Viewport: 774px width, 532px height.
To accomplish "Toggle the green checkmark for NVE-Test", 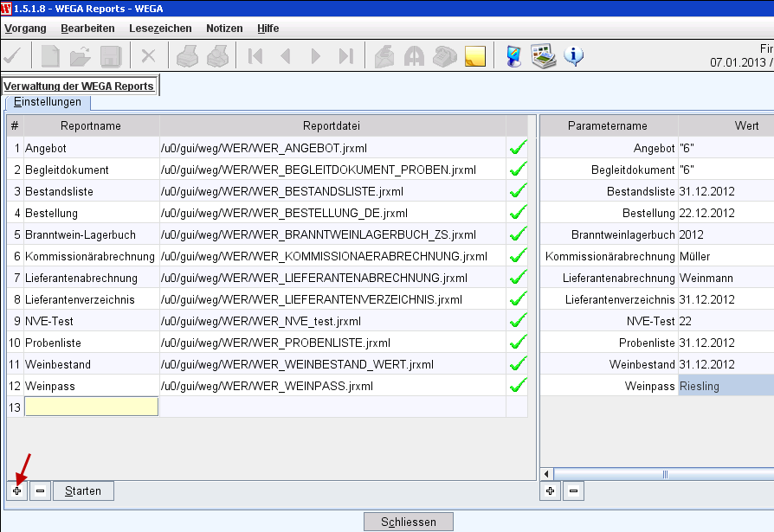I will pyautogui.click(x=518, y=321).
